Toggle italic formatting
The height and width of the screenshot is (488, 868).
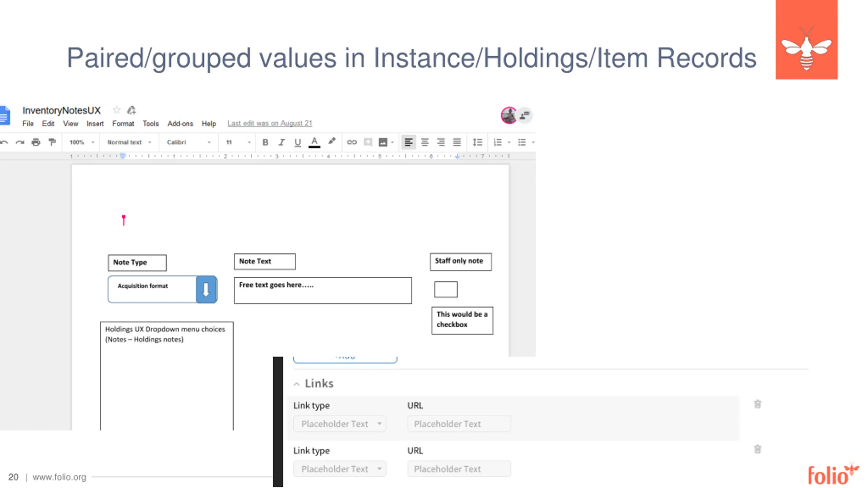pyautogui.click(x=281, y=142)
